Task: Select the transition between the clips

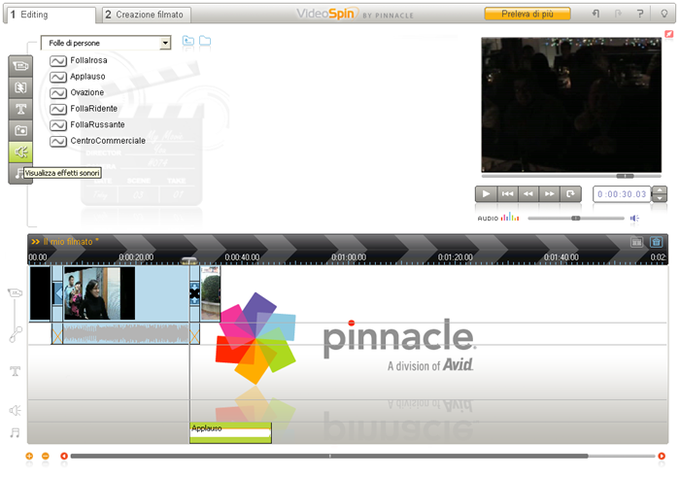Action: 194,294
